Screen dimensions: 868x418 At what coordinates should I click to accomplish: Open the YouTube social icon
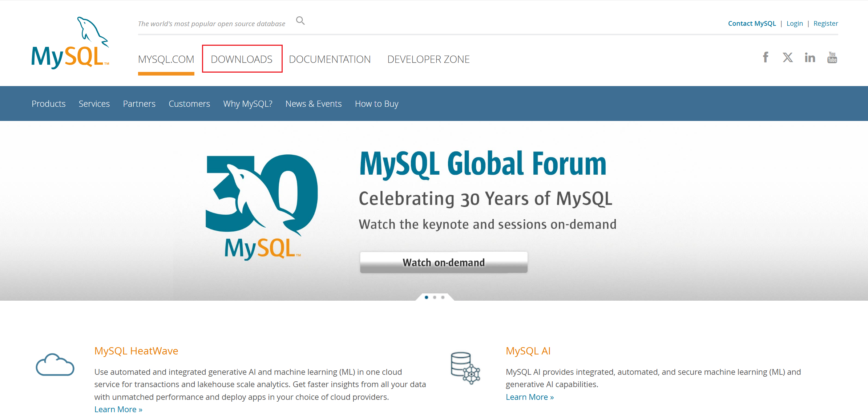tap(832, 57)
